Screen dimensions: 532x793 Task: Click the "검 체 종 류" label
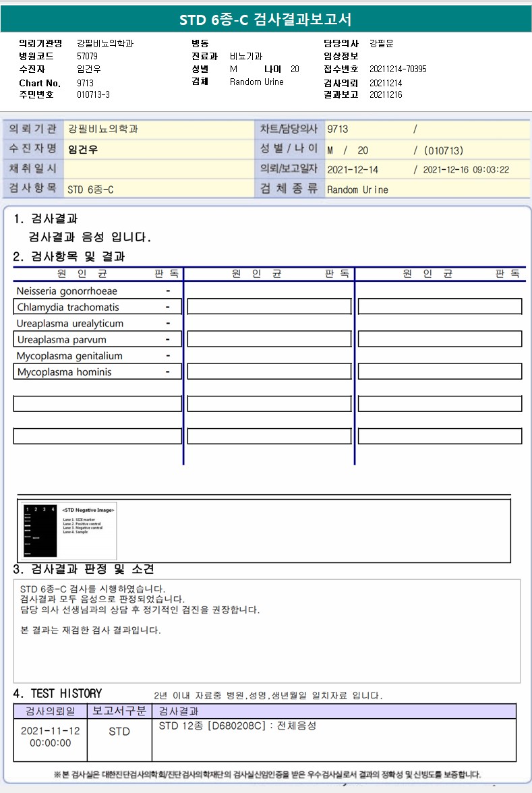click(x=289, y=189)
